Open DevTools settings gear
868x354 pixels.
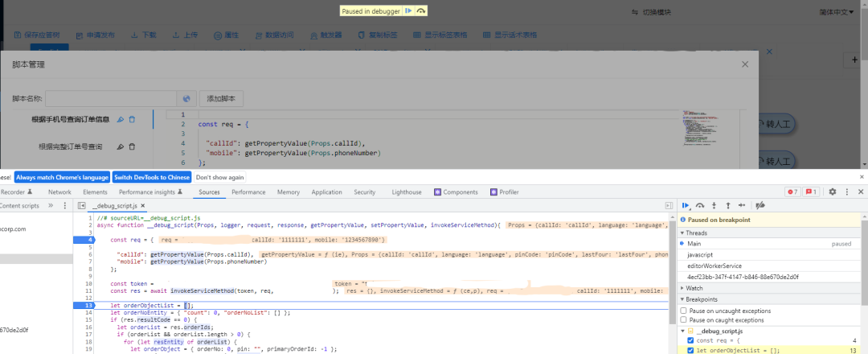coord(833,191)
